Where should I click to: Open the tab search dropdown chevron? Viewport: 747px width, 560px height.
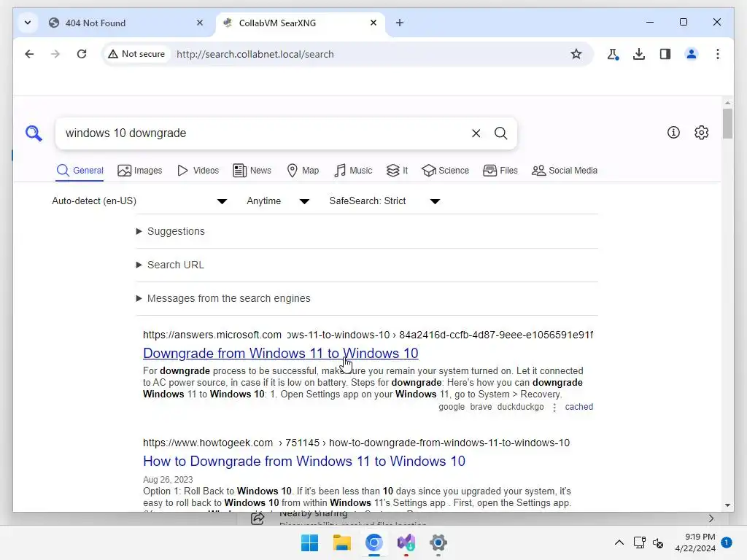coord(28,23)
